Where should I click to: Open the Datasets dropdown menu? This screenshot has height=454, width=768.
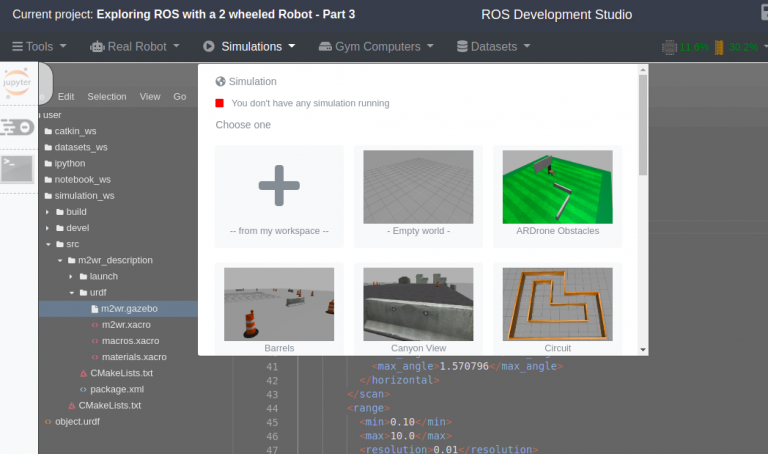pyautogui.click(x=493, y=47)
